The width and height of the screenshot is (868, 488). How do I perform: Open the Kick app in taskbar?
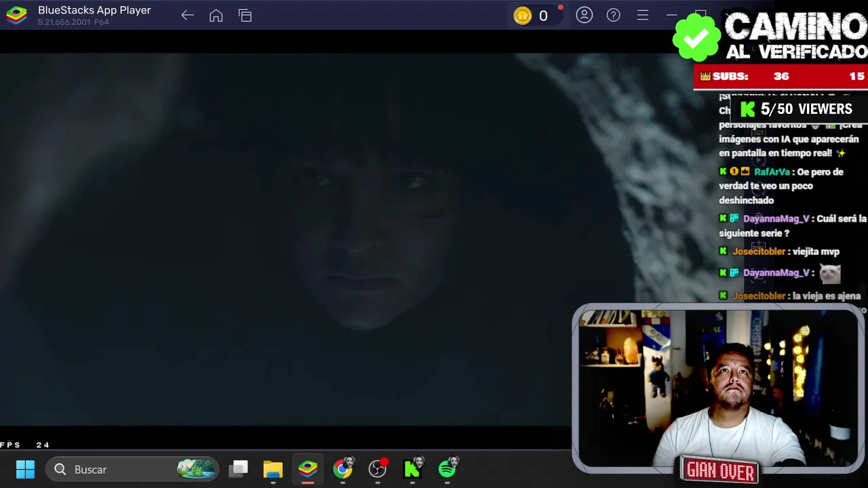pyautogui.click(x=413, y=468)
